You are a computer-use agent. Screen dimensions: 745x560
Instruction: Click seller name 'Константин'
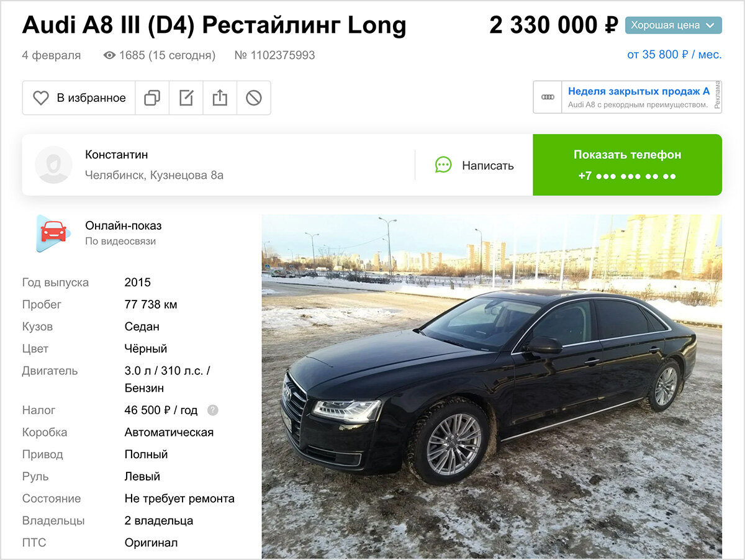point(117,155)
